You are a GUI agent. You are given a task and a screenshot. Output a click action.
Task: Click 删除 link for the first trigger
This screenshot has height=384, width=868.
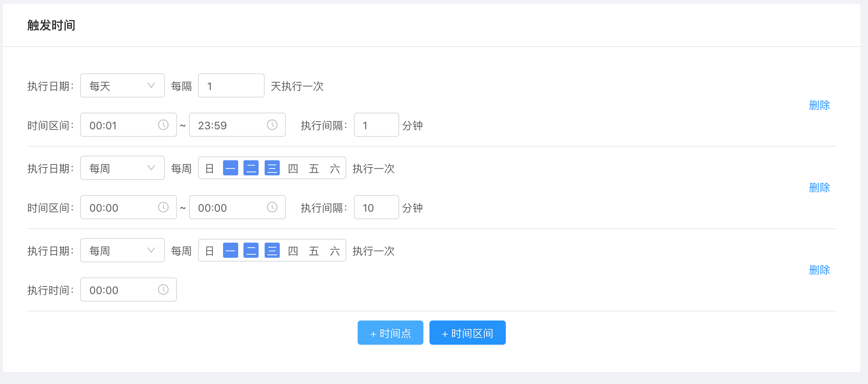point(819,105)
